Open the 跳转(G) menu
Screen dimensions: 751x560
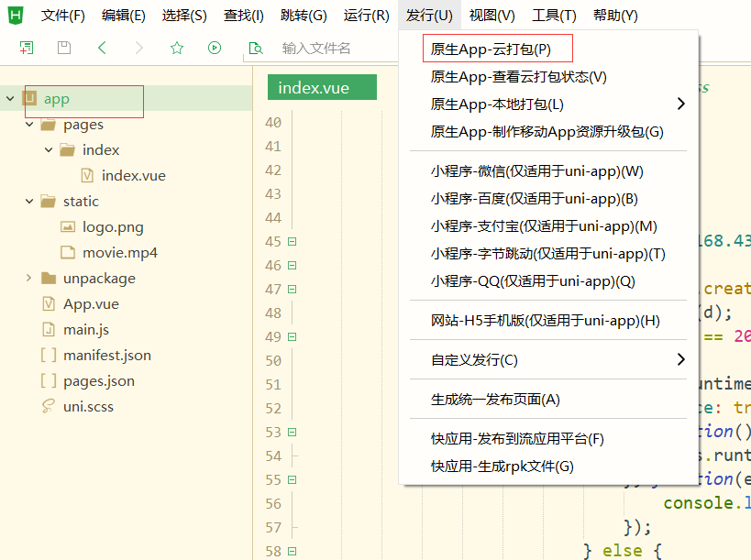click(304, 16)
